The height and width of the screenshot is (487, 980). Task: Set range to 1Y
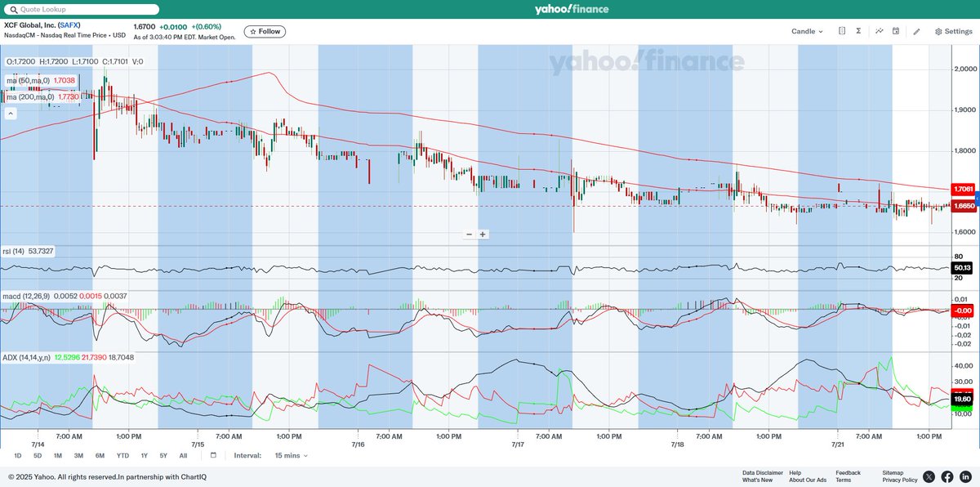pos(145,455)
